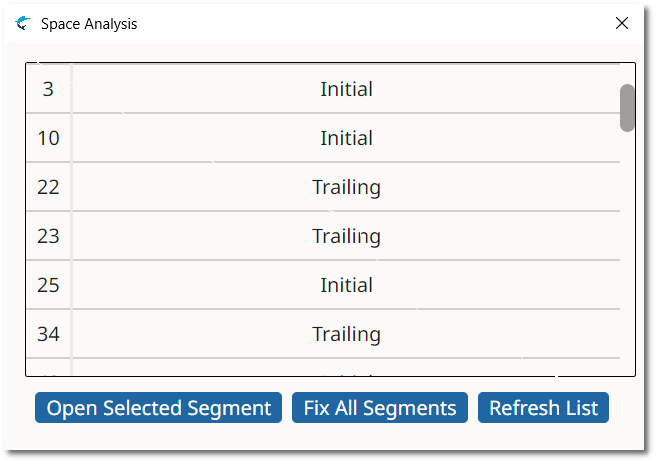Select segment number 3 cell

[48, 89]
